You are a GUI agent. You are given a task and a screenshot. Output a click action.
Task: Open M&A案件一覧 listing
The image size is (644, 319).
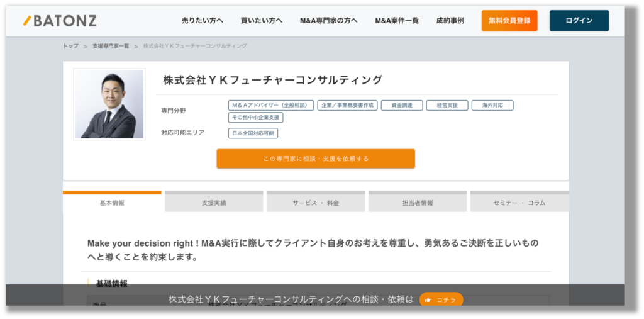[x=397, y=21]
